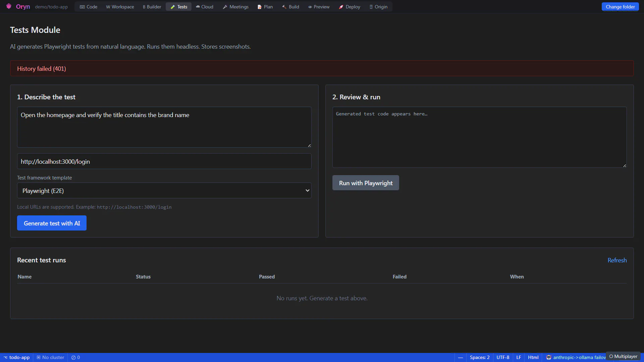The width and height of the screenshot is (644, 362).
Task: Click the example localhost URL hint text
Action: [134, 207]
